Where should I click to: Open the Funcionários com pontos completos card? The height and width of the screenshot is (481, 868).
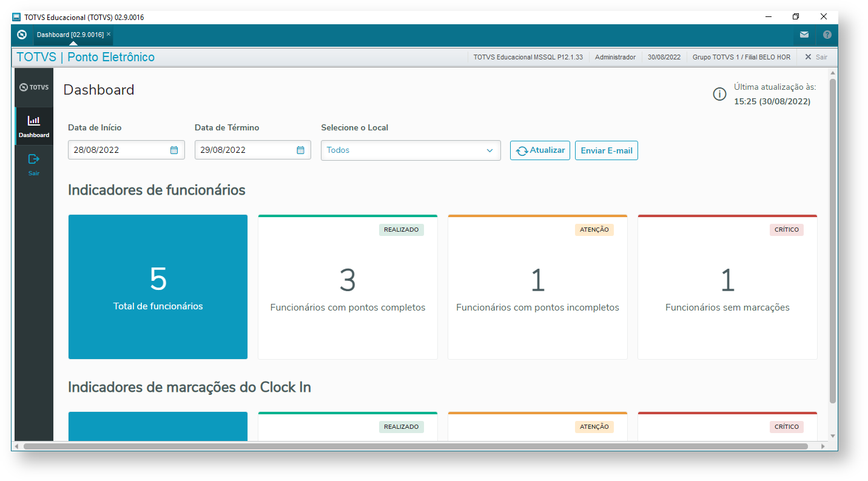348,287
